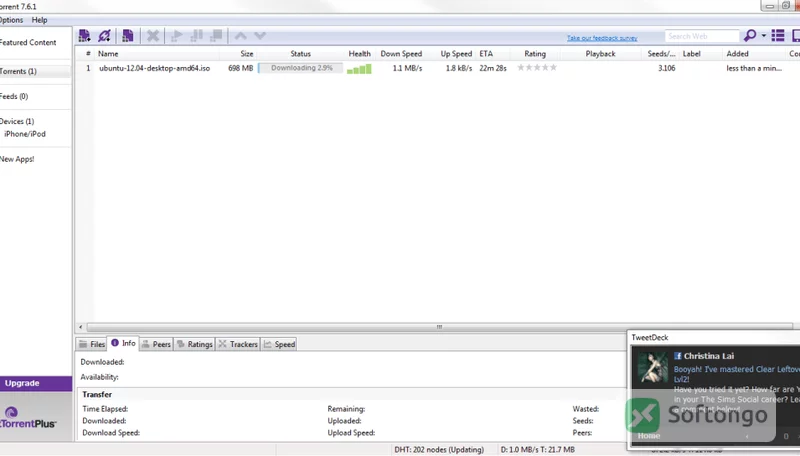The image size is (800, 456).
Task: Toggle the category list view icon
Action: [778, 36]
